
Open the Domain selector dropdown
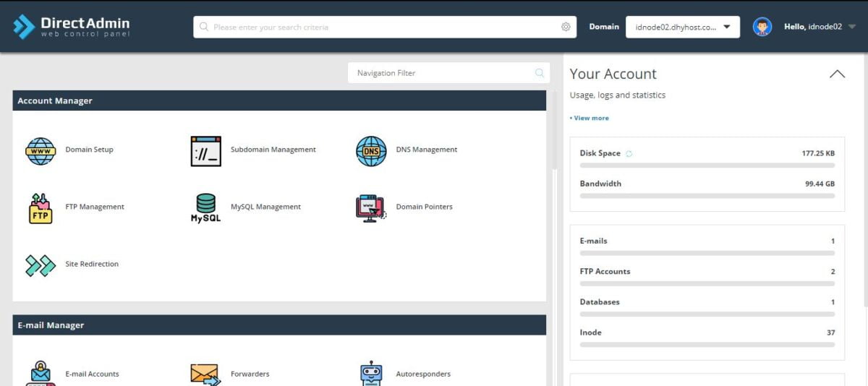click(x=682, y=27)
